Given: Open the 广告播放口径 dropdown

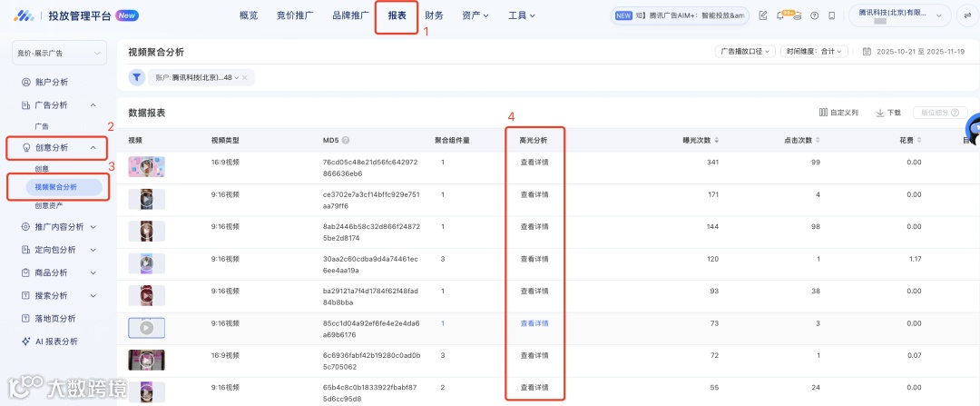Looking at the screenshot, I should pos(745,51).
